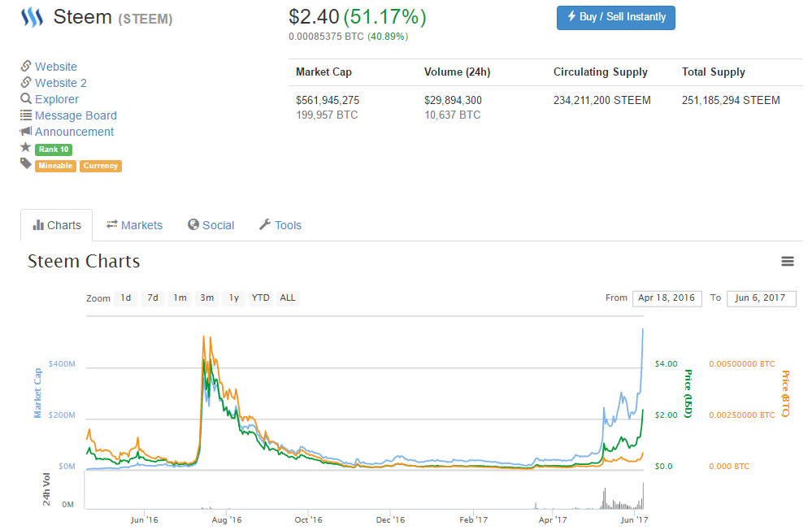Click the Circulating Supply column header
Screen dimensions: 812x530
(600, 72)
